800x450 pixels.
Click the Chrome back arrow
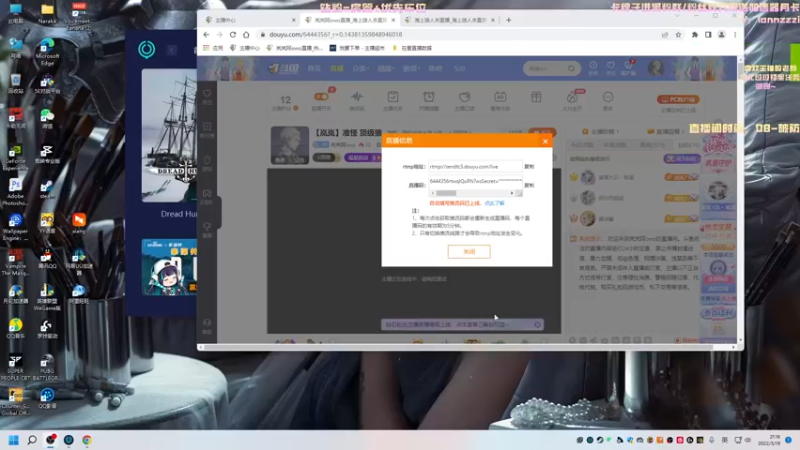tap(206, 35)
